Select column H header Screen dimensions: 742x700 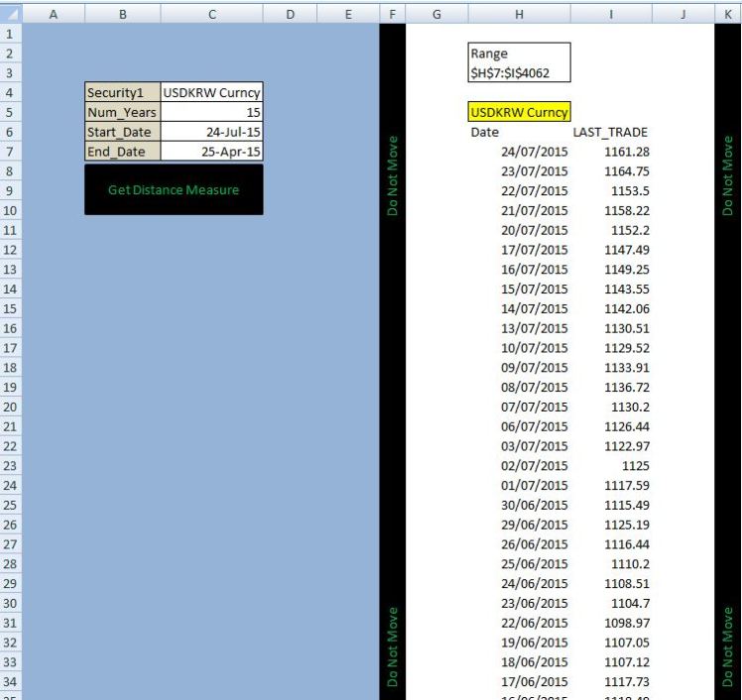tap(519, 15)
